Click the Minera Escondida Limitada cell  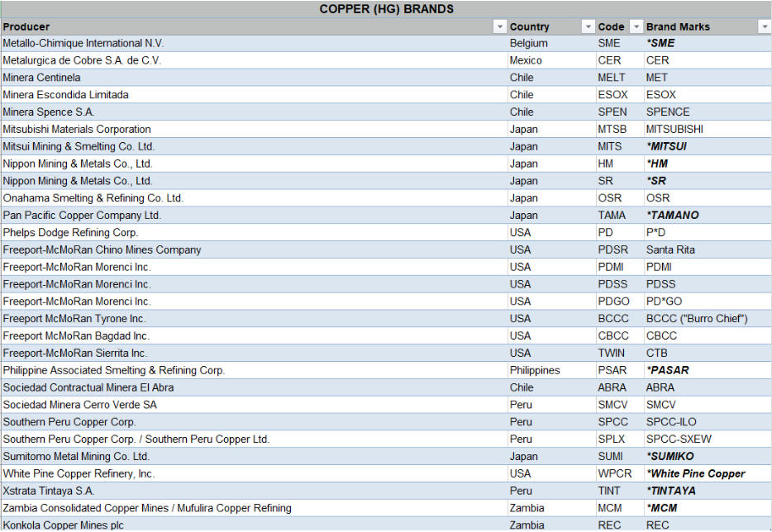tap(254, 95)
